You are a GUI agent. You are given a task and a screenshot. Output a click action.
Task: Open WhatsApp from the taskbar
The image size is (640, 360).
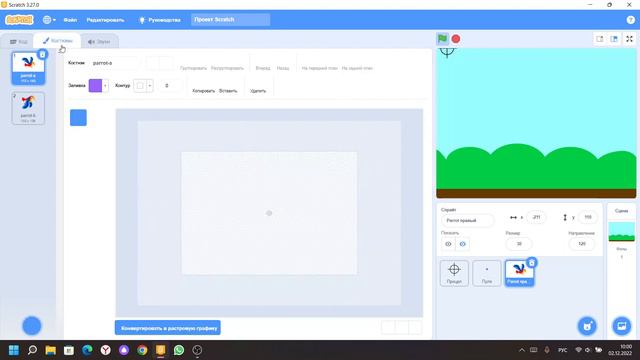pos(179,350)
